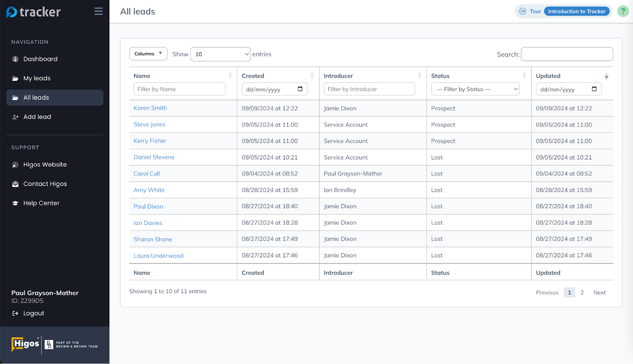Click the green question mark help icon
This screenshot has width=633, height=364.
[623, 11]
